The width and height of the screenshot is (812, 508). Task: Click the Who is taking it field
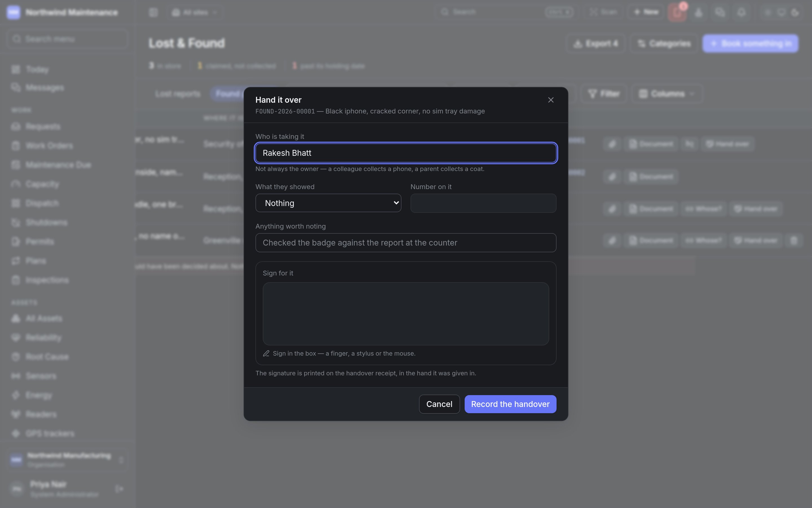click(406, 153)
